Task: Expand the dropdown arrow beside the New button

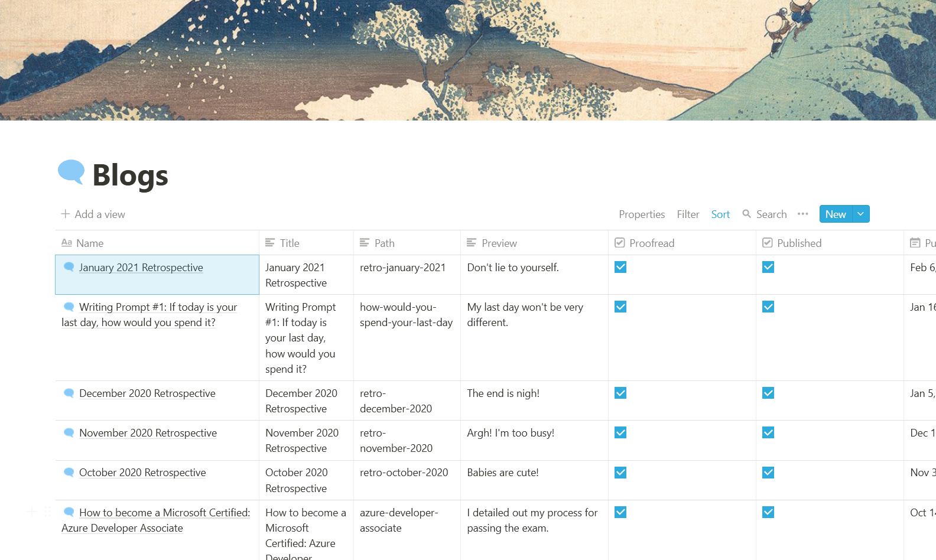Action: pos(861,214)
